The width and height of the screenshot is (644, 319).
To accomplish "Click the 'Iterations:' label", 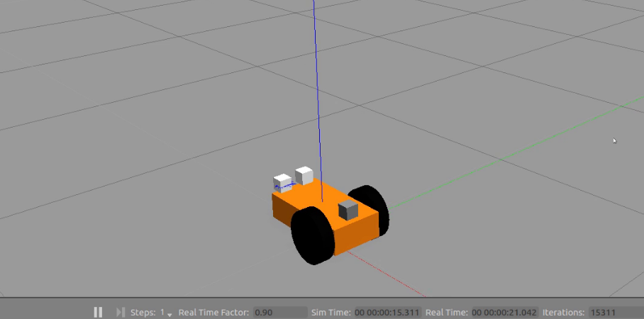I will (x=563, y=313).
